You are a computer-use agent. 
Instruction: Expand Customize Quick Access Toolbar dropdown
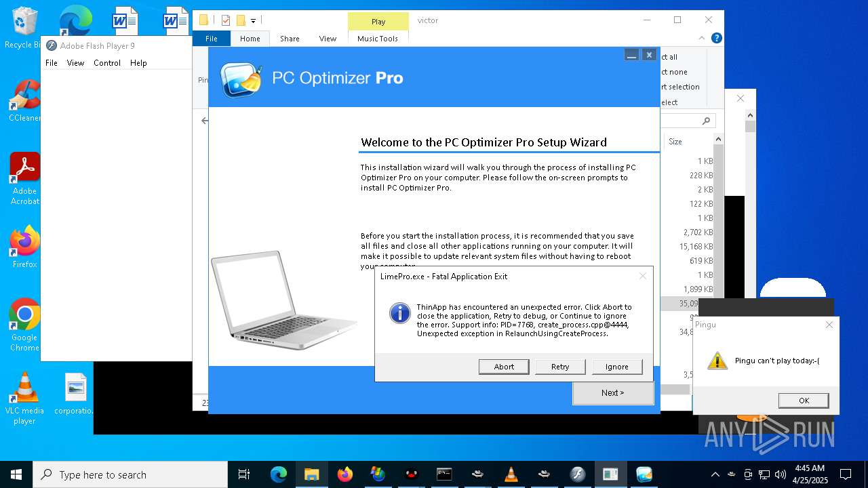[253, 21]
